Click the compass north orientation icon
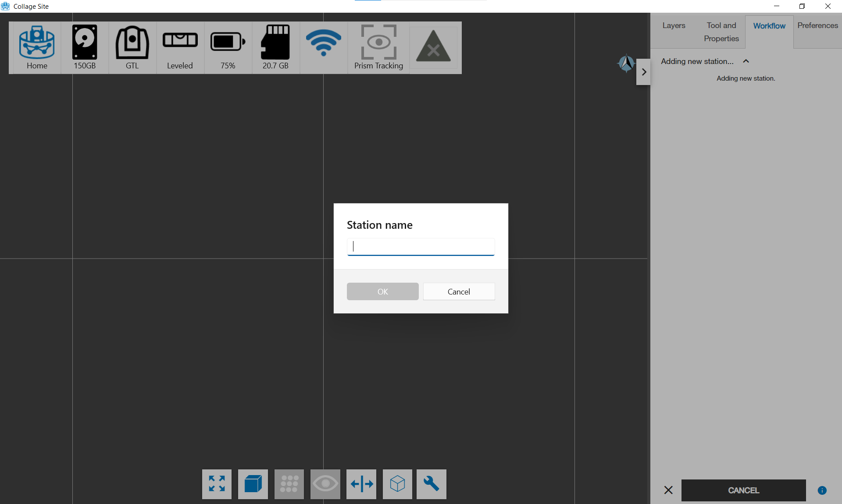Viewport: 842px width, 504px height. coord(626,64)
